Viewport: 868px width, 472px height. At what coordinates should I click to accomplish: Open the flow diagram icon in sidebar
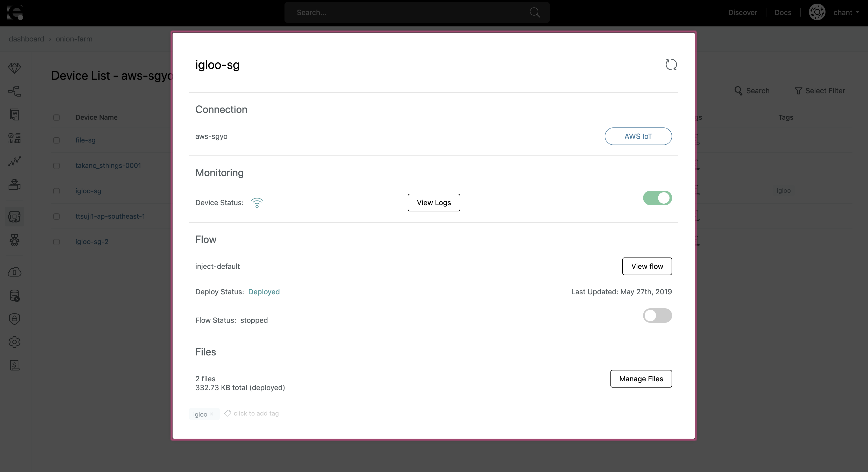click(x=15, y=91)
